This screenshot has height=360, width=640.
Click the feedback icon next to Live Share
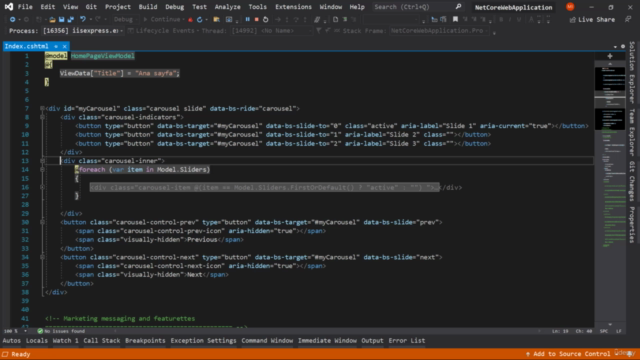[628, 19]
